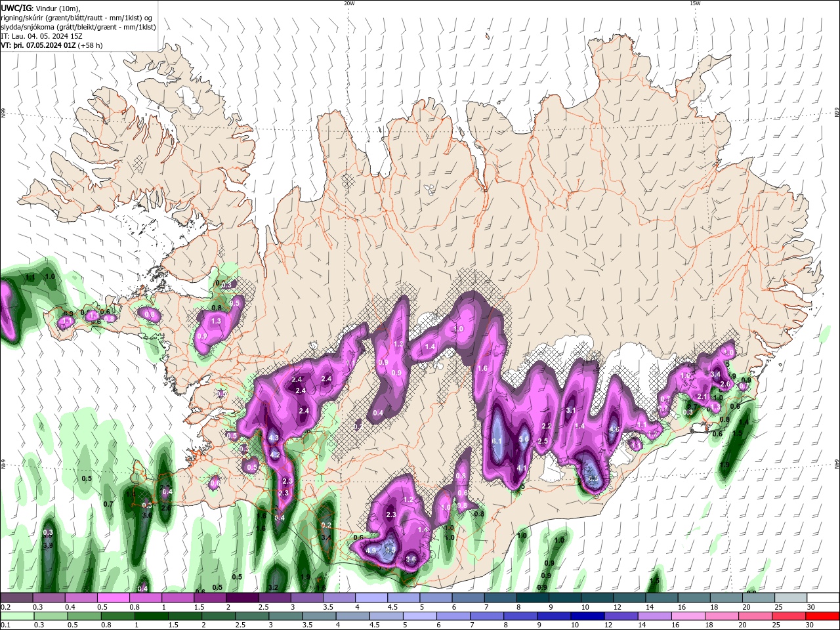
Task: Click the 'VT: þri. 07.05.2024 01Z' valid time
Action: (38, 45)
